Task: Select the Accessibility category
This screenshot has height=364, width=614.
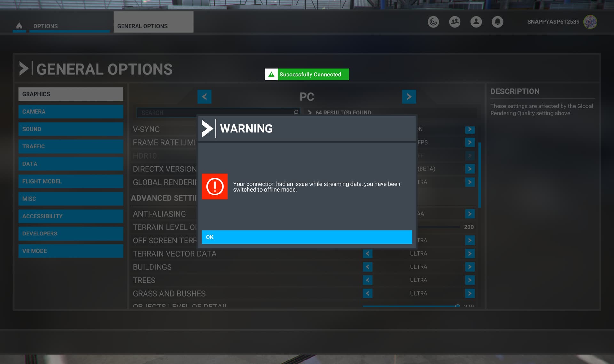Action: 71,216
